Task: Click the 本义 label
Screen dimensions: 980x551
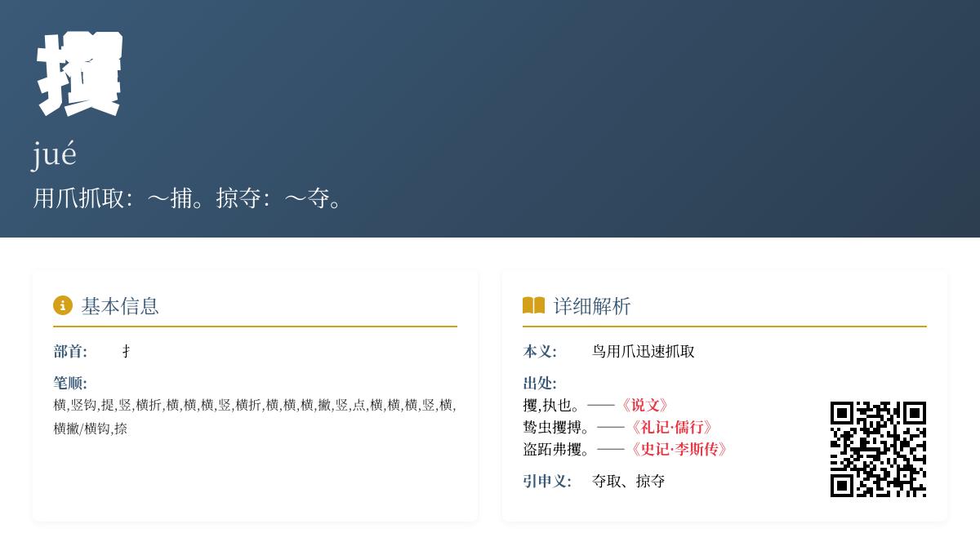Action: (540, 352)
